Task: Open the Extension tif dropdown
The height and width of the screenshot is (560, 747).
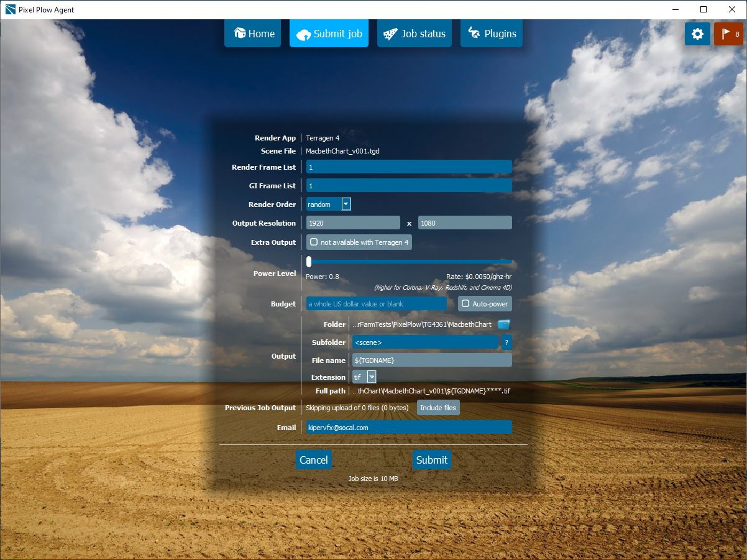Action: 372,377
